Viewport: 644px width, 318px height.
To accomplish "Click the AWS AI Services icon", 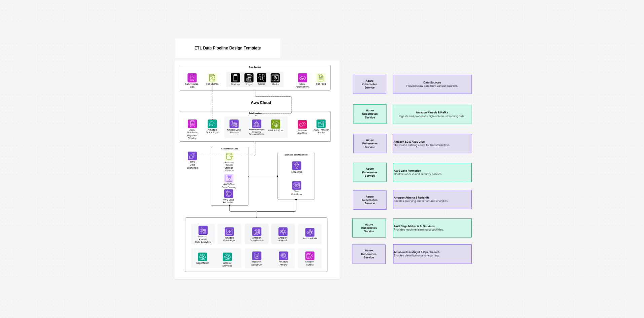I will [x=227, y=257].
